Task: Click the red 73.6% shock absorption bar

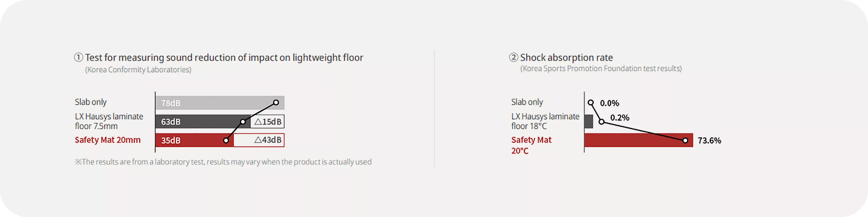Action: coord(639,140)
